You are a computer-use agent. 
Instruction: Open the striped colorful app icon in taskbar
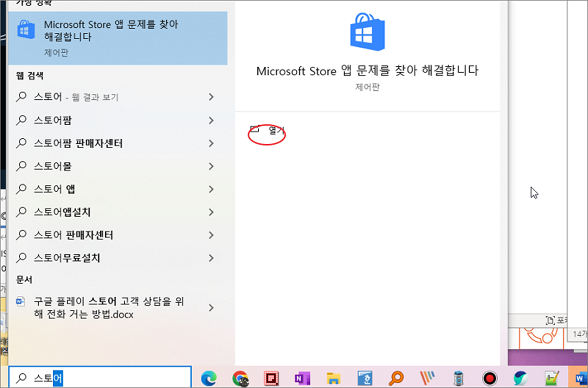428,378
